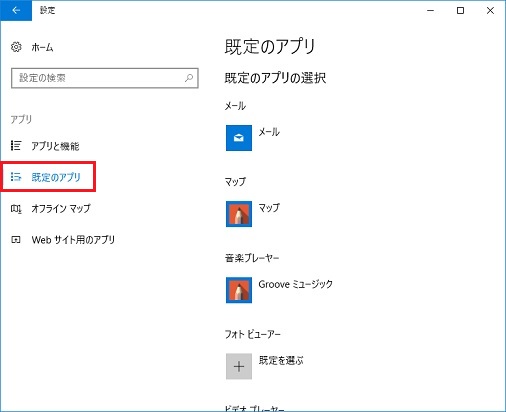
Task: Click the Web サイト用のアプリ icon
Action: click(16, 240)
